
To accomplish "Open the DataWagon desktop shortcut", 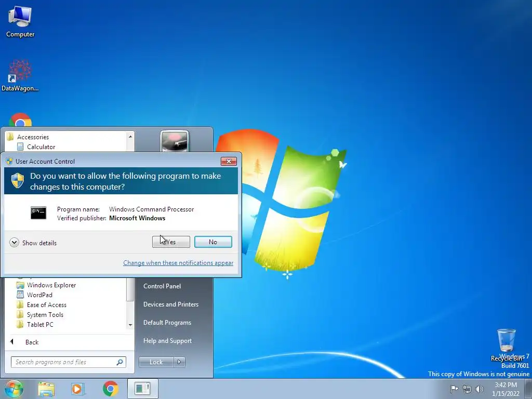I will [x=20, y=76].
